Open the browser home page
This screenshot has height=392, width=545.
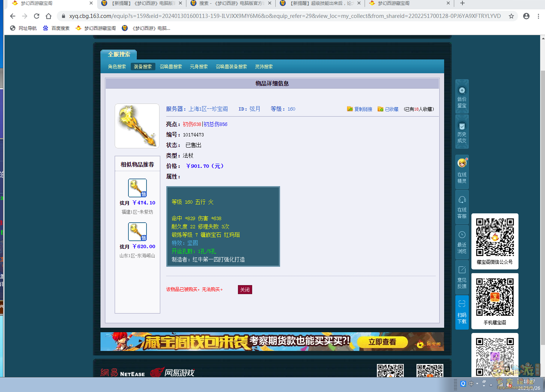(x=49, y=16)
